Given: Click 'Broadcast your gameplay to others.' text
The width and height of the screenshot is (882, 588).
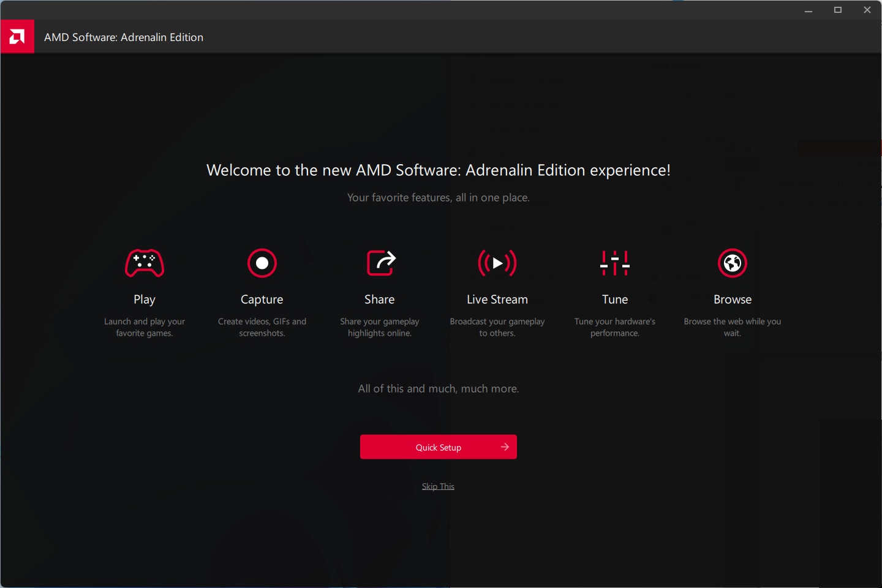Looking at the screenshot, I should [497, 327].
